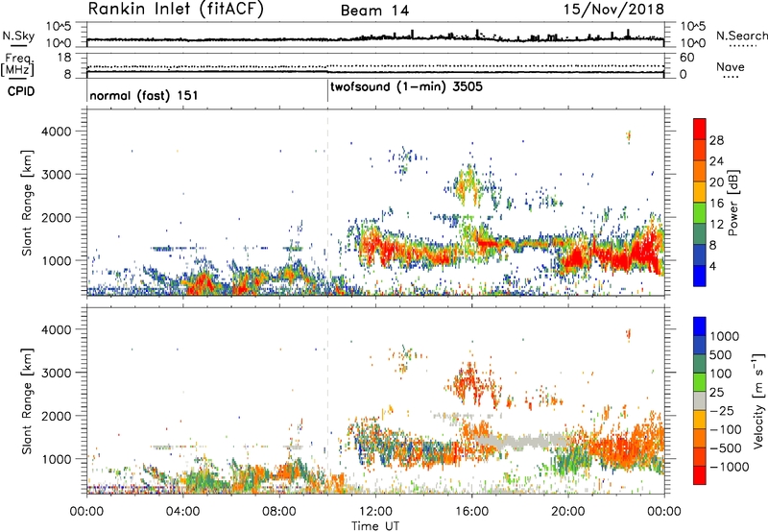The height and width of the screenshot is (532, 768).
Task: Click the "−25" tick on Velocity color bar
Action: click(x=722, y=410)
